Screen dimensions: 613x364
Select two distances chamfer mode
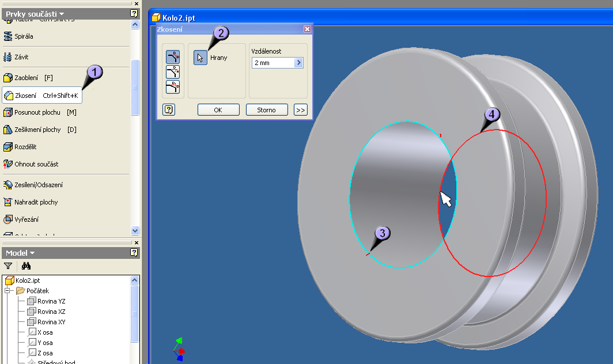[173, 87]
